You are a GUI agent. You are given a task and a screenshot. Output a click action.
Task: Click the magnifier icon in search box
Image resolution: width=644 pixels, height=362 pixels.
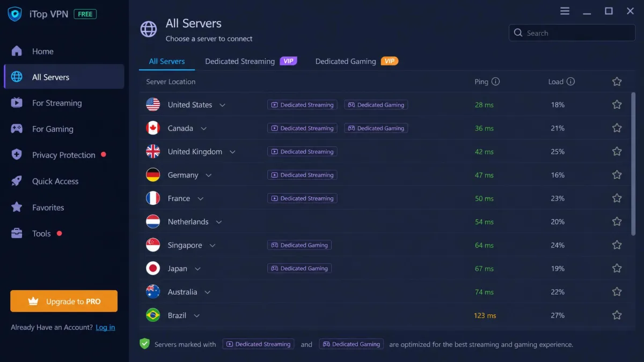pos(518,33)
